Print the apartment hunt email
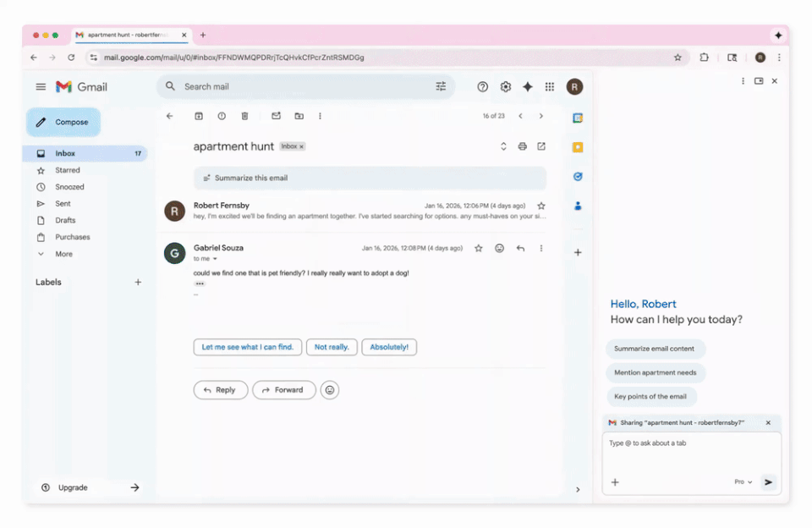 tap(522, 146)
